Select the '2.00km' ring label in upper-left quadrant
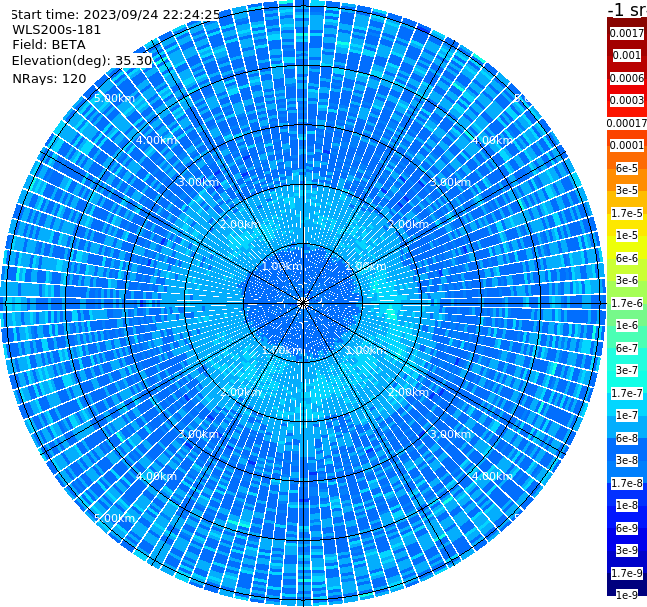This screenshot has width=647, height=607. tap(241, 224)
